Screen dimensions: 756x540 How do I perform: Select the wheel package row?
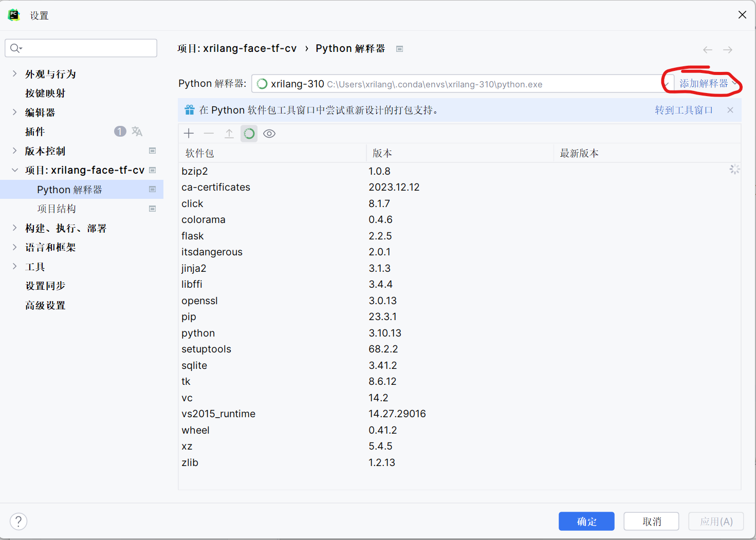pos(459,430)
